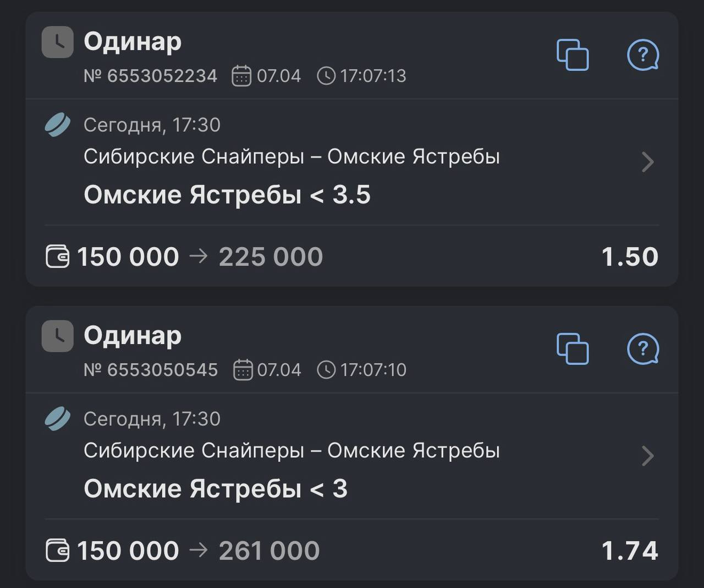Click the 1.74 odds value
The width and height of the screenshot is (704, 588).
coord(629,551)
